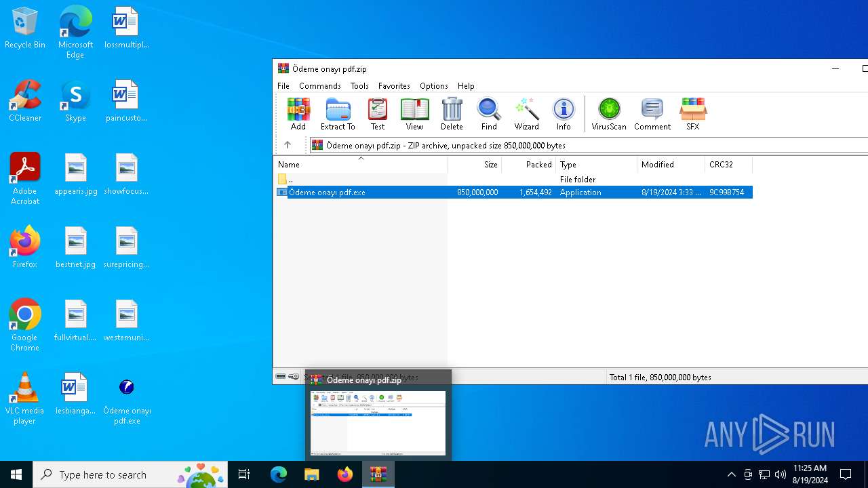Open the Favorites menu
This screenshot has height=488, width=868.
click(x=394, y=86)
